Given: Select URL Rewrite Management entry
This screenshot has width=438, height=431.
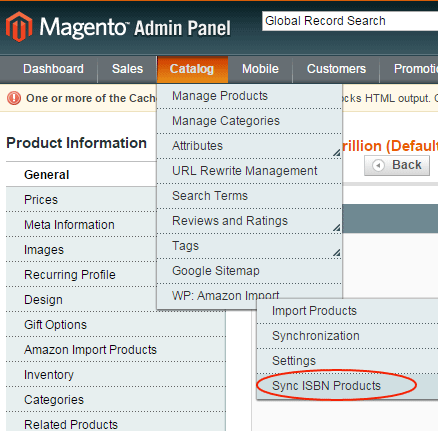Looking at the screenshot, I should click(x=249, y=171).
